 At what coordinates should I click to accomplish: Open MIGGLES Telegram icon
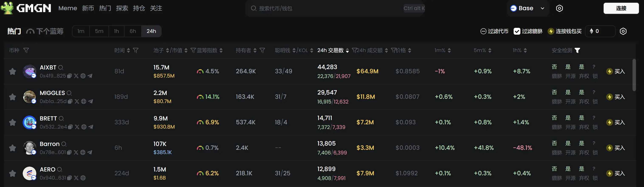point(90,101)
